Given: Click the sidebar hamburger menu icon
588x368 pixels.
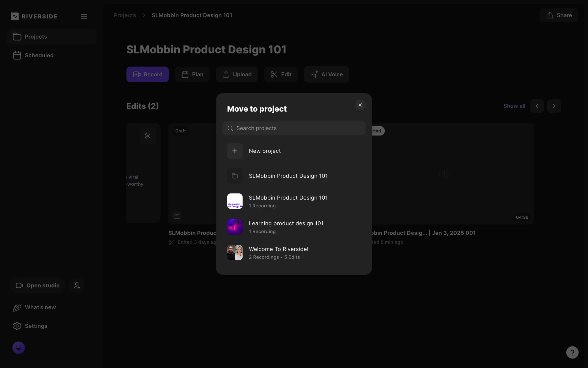Looking at the screenshot, I should (x=84, y=16).
